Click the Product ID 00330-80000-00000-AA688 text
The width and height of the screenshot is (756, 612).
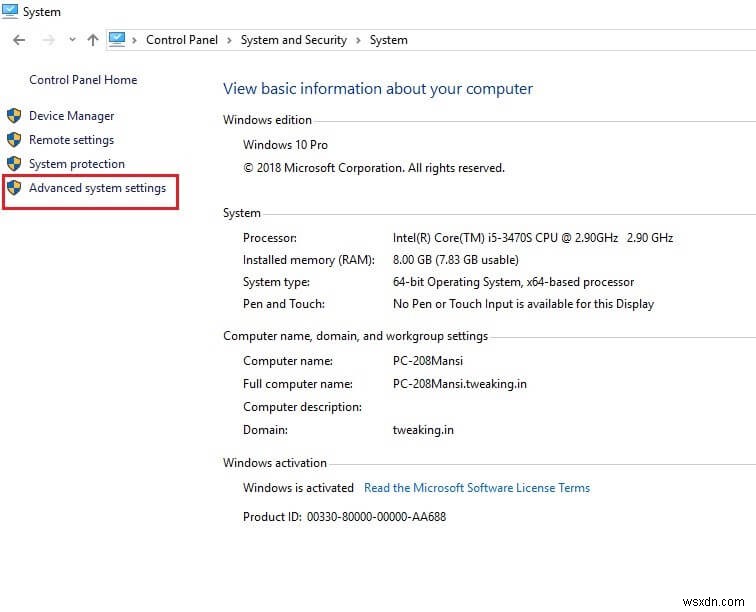(344, 517)
